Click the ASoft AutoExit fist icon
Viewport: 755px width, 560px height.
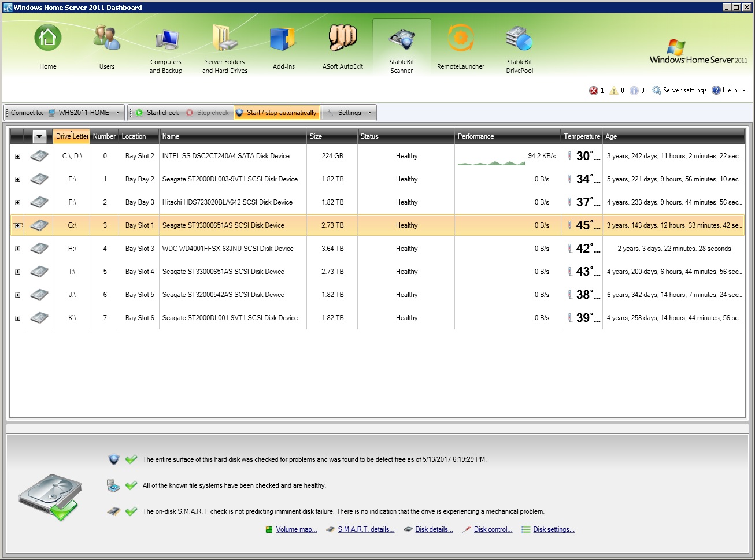tap(342, 39)
